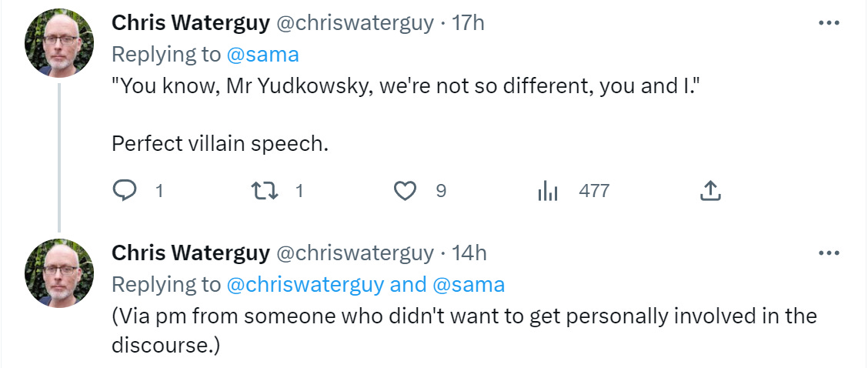Screen dimensions: 868x368
Task: Open the more options menu on the first tweet
Action: click(829, 23)
